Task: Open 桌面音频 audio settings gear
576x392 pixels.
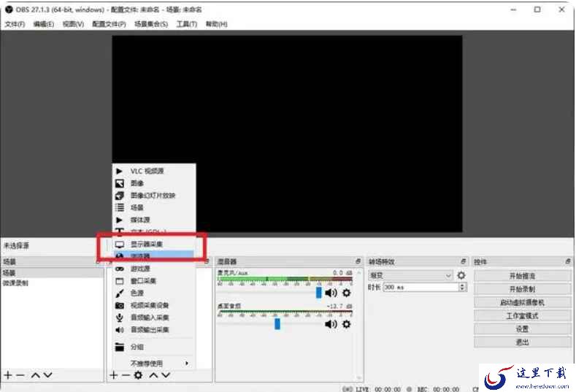Action: (x=347, y=324)
